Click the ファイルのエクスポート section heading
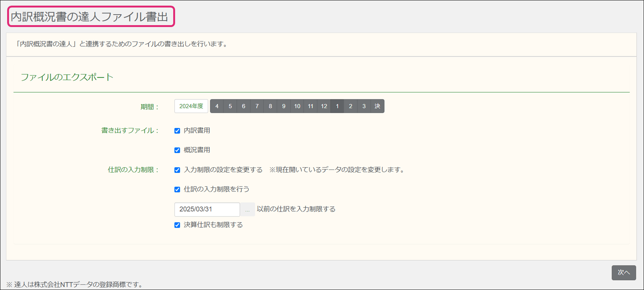This screenshot has height=290, width=644. coord(67,77)
